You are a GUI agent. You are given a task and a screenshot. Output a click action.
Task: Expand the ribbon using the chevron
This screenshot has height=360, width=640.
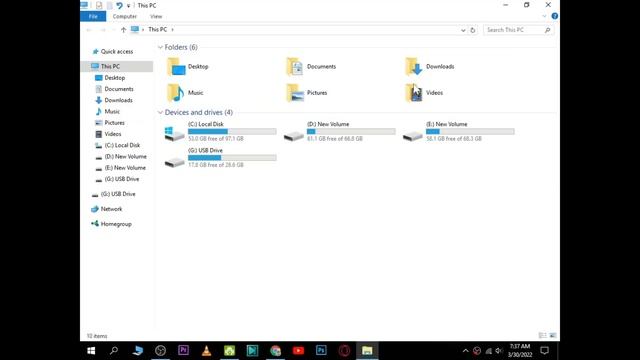pos(544,16)
